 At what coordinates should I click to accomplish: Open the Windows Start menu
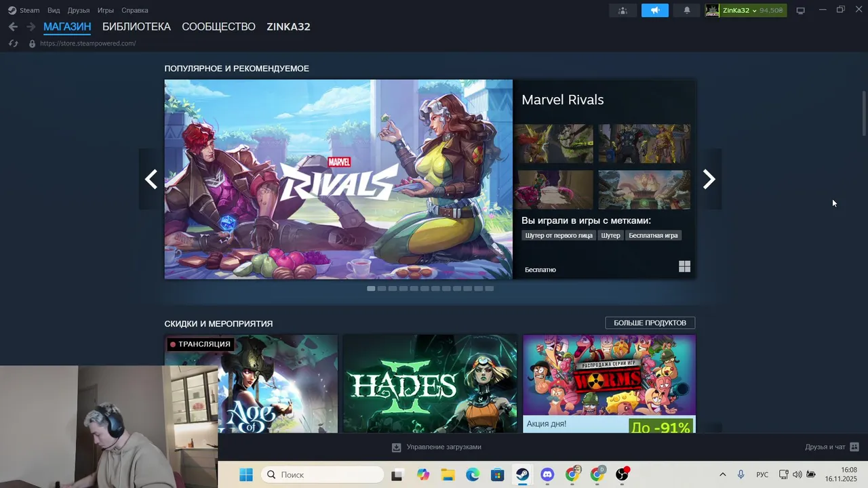[x=246, y=474]
